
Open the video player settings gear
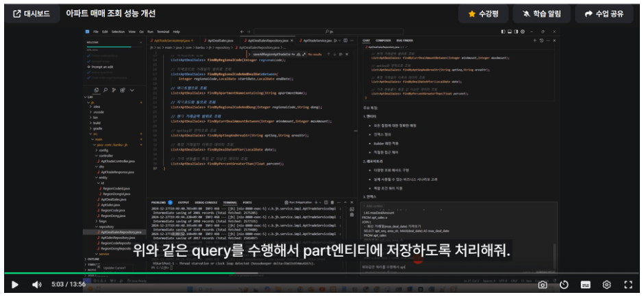pos(606,284)
